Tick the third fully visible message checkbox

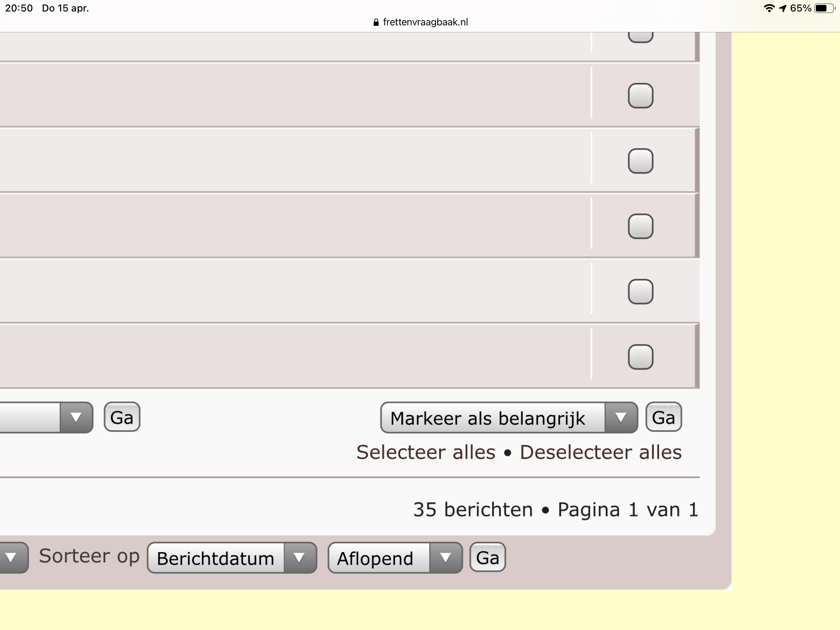point(641,226)
